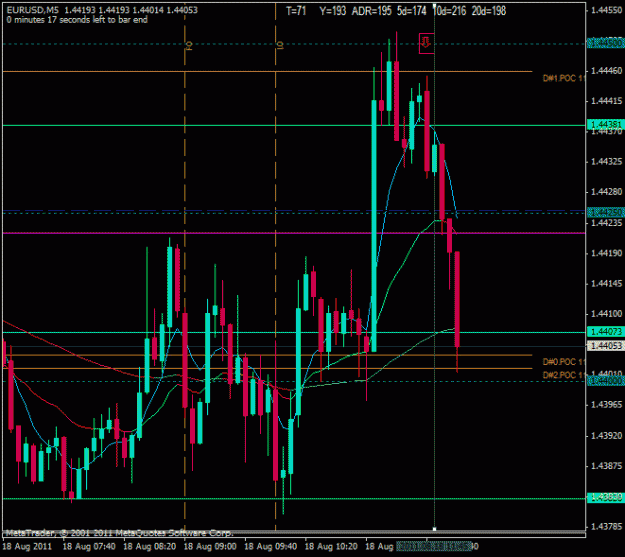Click the highlighted crosshair time tag on axis

coord(434,546)
